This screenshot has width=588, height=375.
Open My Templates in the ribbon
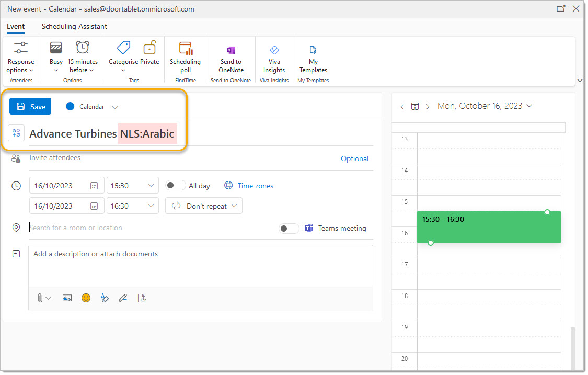313,50
